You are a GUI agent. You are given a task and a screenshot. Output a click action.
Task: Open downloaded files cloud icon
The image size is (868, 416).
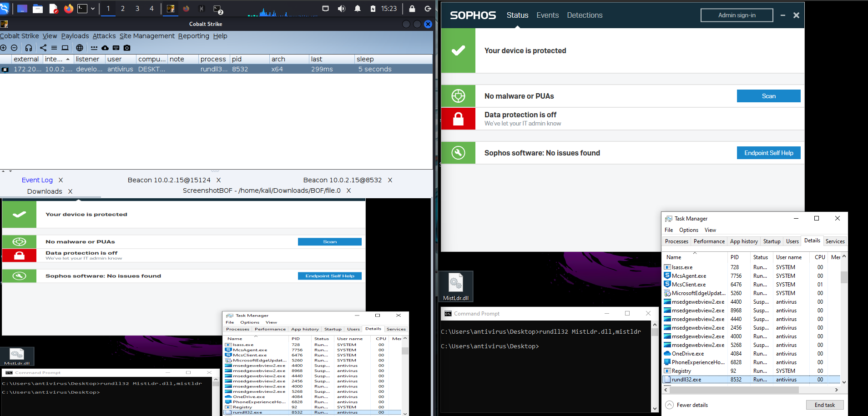coord(105,48)
